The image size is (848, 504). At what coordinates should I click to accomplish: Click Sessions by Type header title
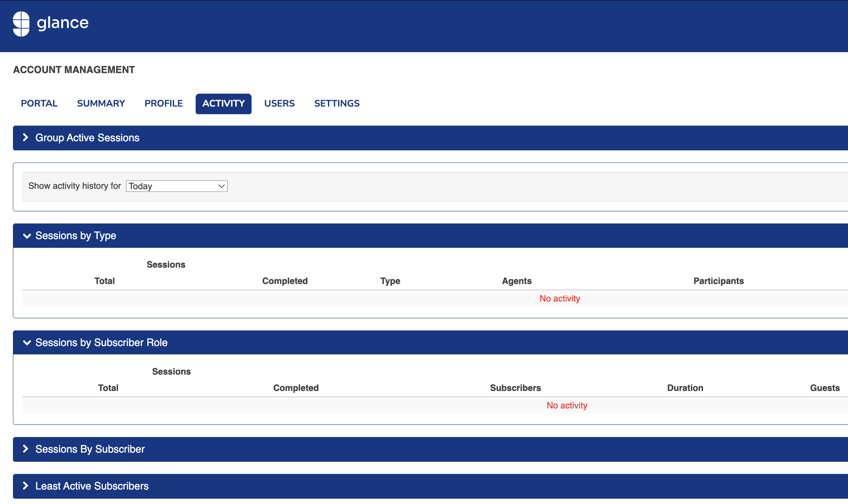pyautogui.click(x=76, y=236)
